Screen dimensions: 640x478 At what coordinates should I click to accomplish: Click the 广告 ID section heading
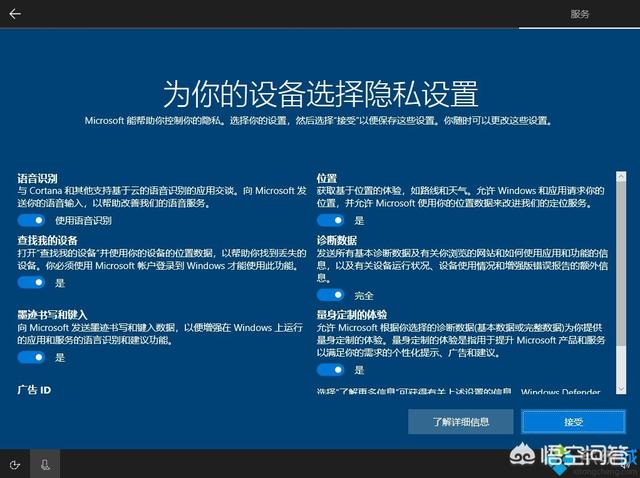click(x=34, y=388)
